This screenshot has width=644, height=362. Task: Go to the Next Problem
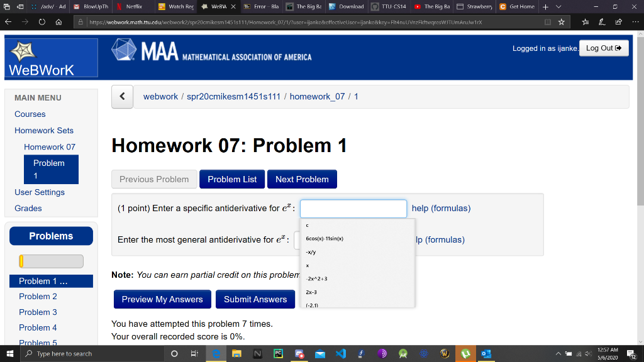click(x=302, y=179)
